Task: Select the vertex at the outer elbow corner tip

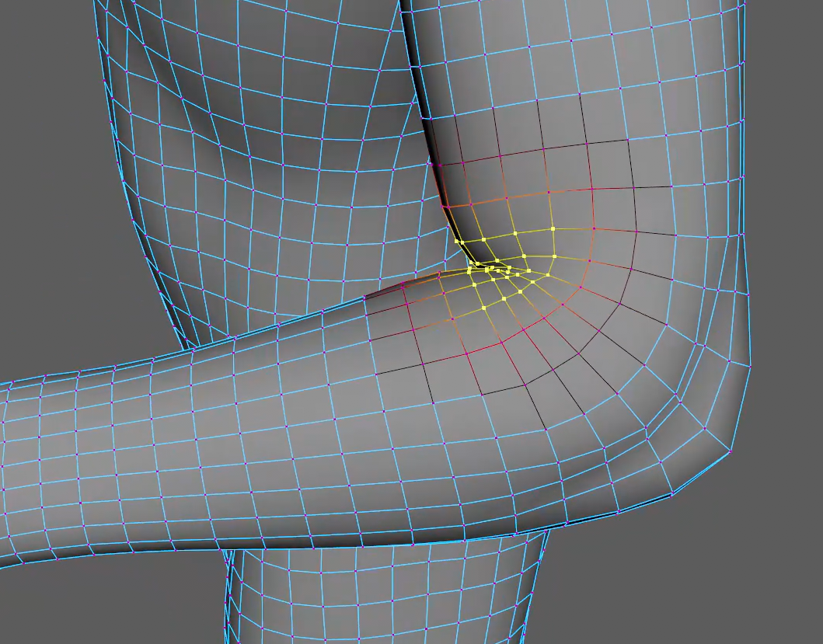Action: (x=731, y=450)
